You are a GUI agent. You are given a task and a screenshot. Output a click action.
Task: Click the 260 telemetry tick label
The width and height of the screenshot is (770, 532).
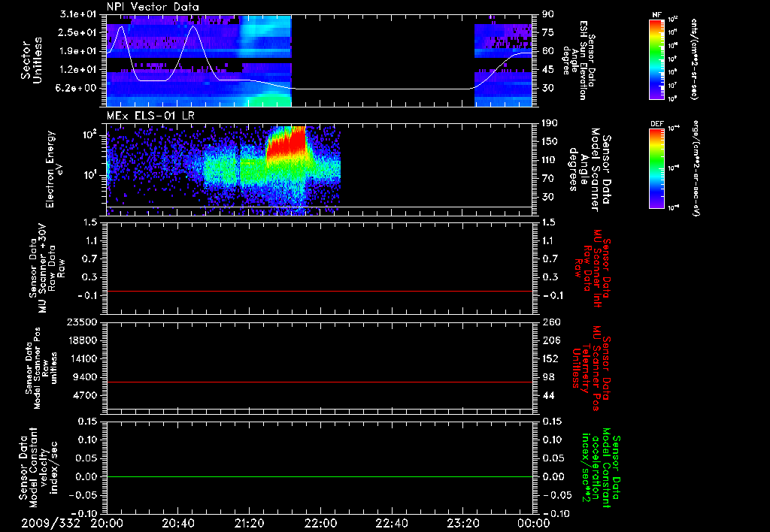551,322
